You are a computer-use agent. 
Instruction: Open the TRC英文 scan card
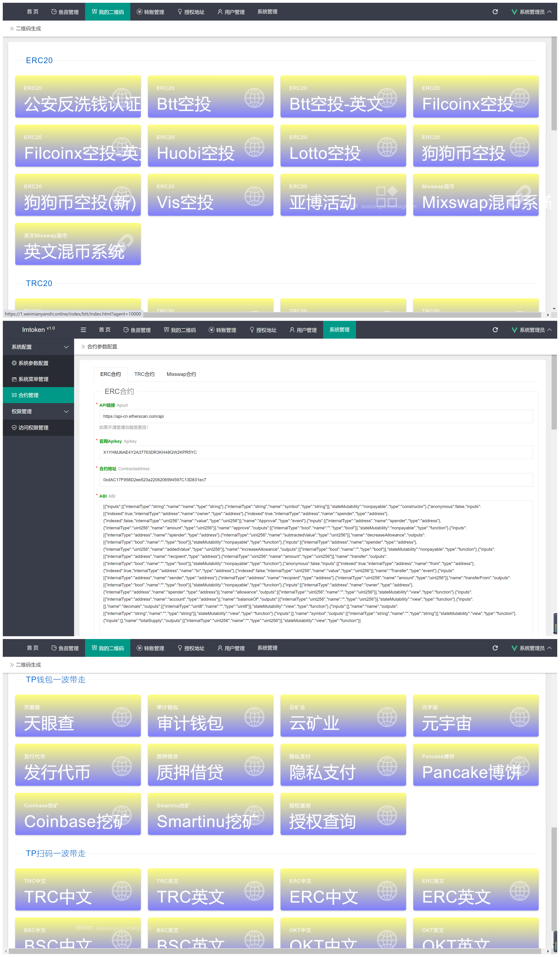[210, 889]
